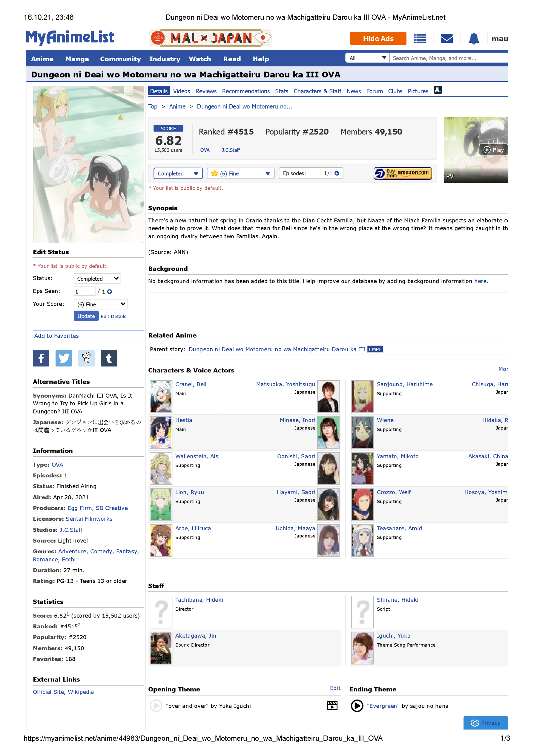Viewport: 534px width, 756px height.
Task: Click Add to Favorites
Action: 56,336
